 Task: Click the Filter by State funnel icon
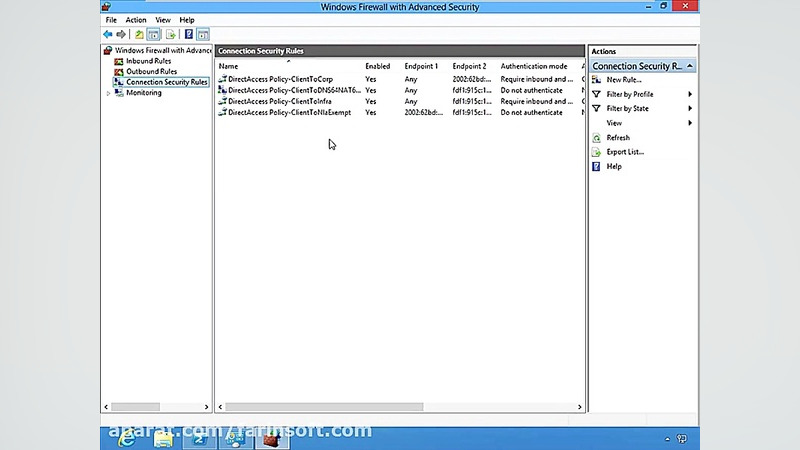[x=596, y=109]
